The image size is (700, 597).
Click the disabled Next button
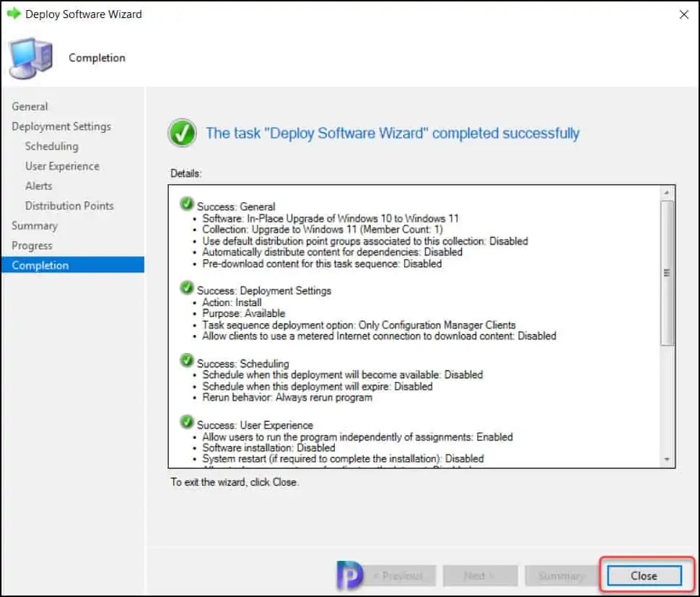pos(481,575)
